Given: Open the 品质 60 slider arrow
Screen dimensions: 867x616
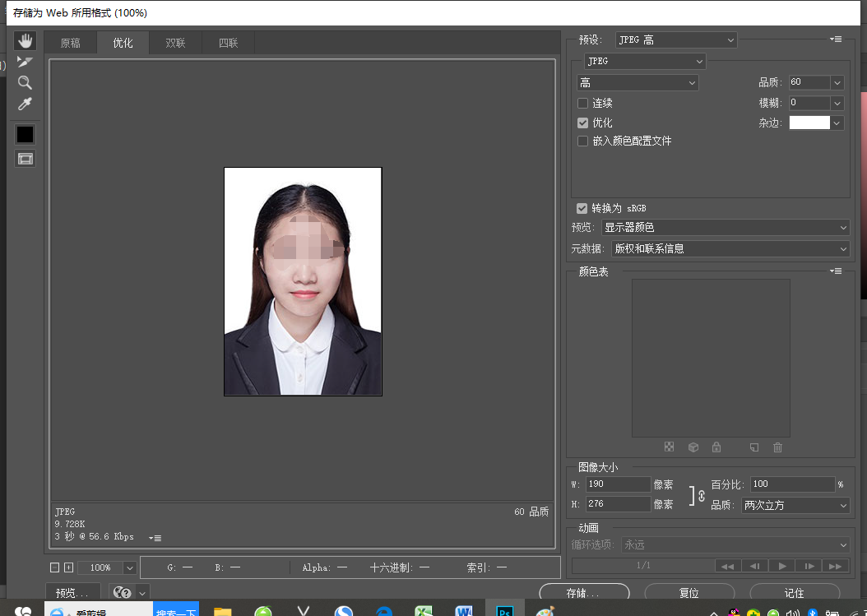Looking at the screenshot, I should [x=837, y=82].
